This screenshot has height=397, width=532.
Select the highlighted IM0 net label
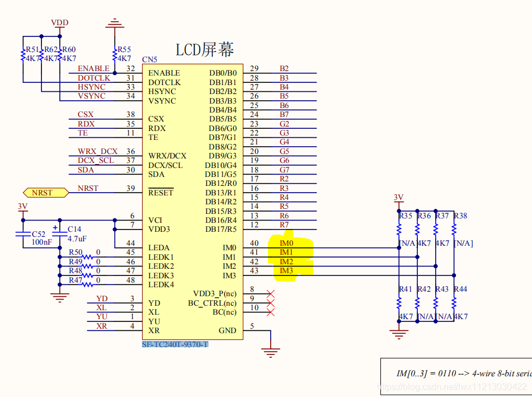coord(286,243)
